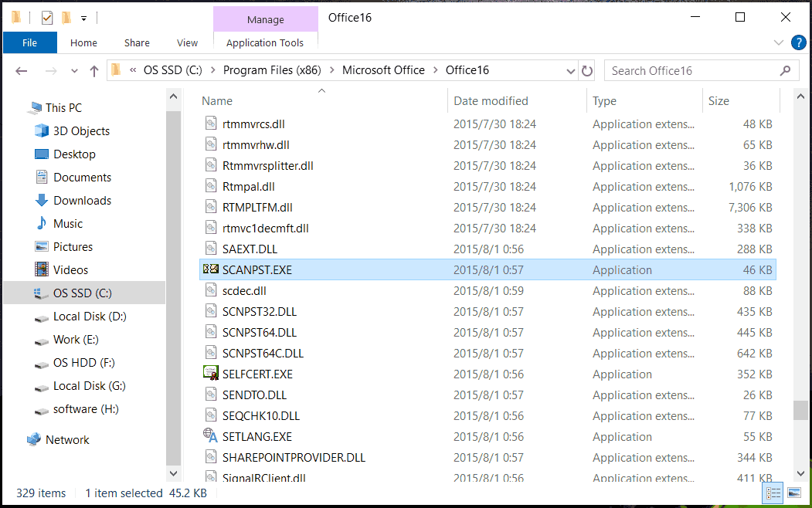
Task: Click the Work (E:) drive icon
Action: [42, 341]
